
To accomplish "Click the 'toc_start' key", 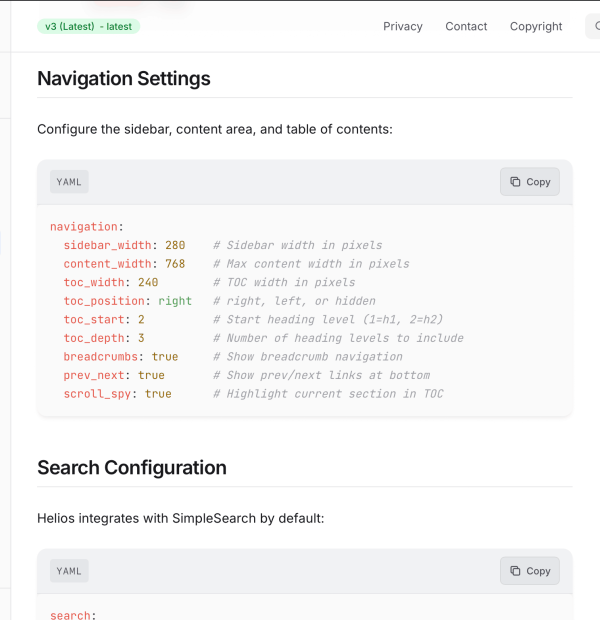I will 94,319.
